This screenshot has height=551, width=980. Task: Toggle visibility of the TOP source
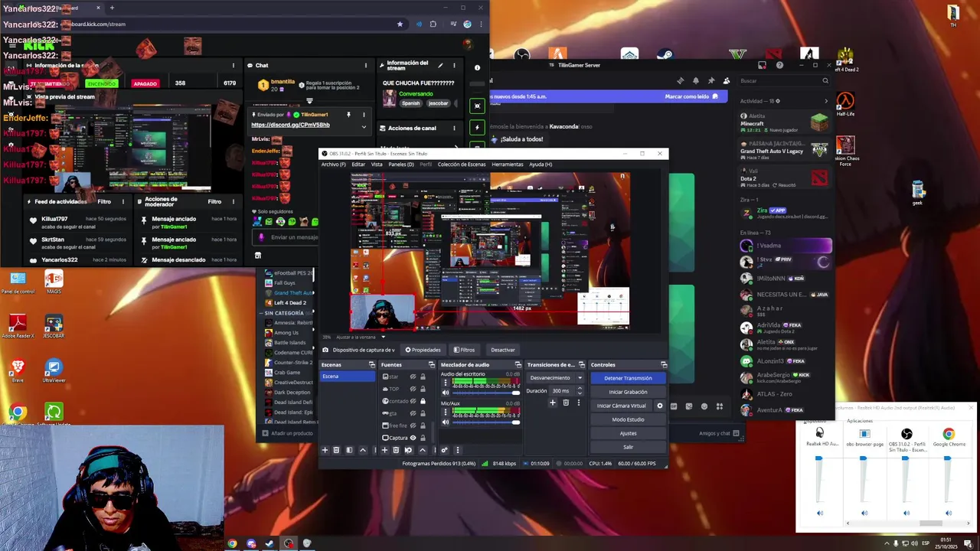(413, 389)
